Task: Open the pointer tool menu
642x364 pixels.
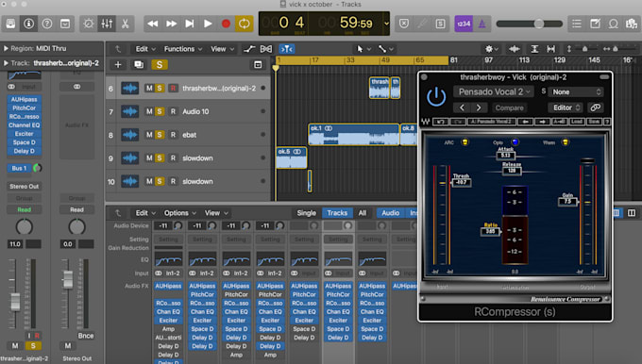Action: coord(363,49)
